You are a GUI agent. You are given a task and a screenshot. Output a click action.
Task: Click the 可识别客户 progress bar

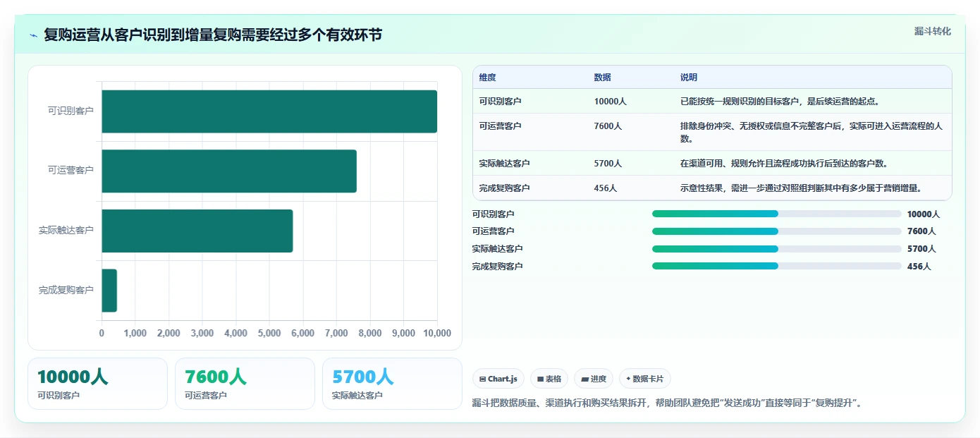click(x=777, y=214)
